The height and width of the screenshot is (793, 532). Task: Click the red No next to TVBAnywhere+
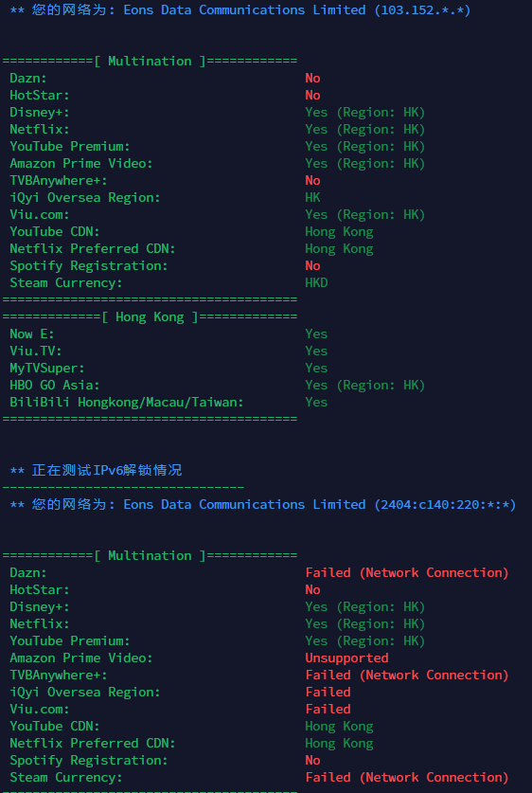(x=312, y=181)
